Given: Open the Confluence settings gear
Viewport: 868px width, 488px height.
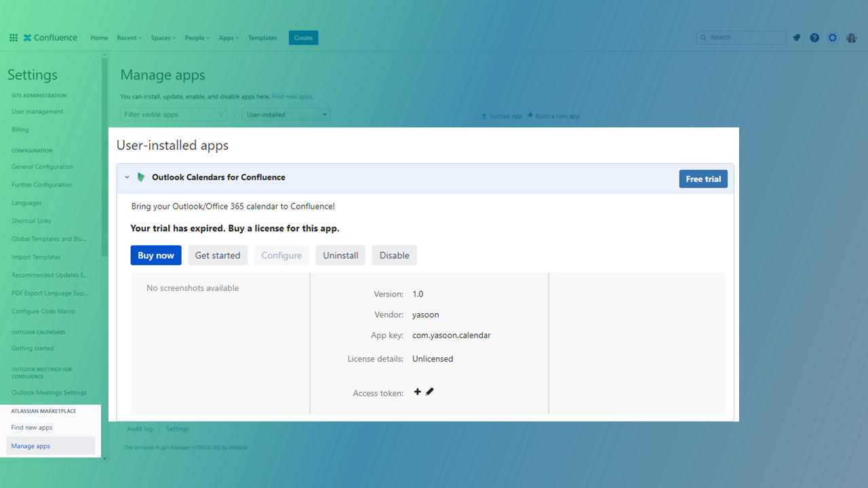Looking at the screenshot, I should (833, 37).
